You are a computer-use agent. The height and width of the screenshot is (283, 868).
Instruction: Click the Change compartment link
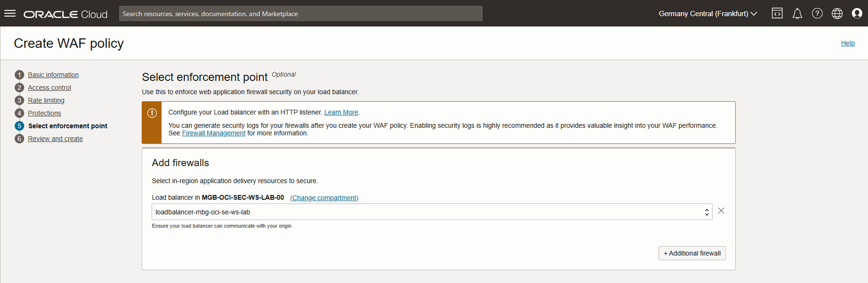coord(324,198)
